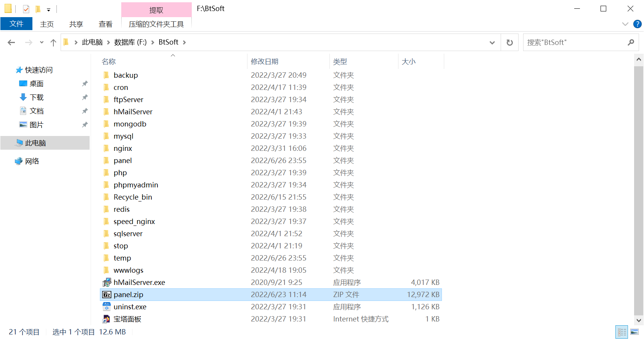The height and width of the screenshot is (339, 644).
Task: Click 数据库 (F:) in the address path
Action: (130, 42)
